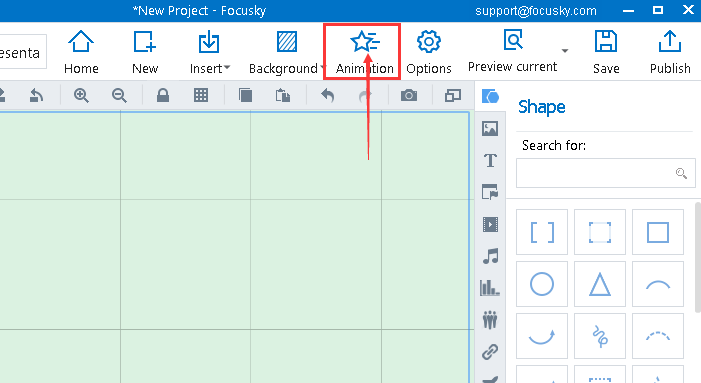Click the undo arrow icon
The width and height of the screenshot is (701, 383).
point(327,95)
